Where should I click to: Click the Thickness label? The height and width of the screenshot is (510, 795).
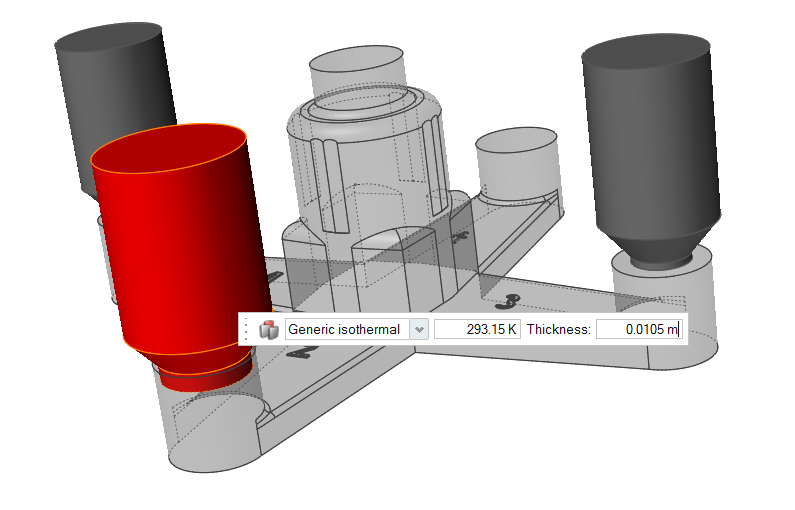pyautogui.click(x=559, y=330)
